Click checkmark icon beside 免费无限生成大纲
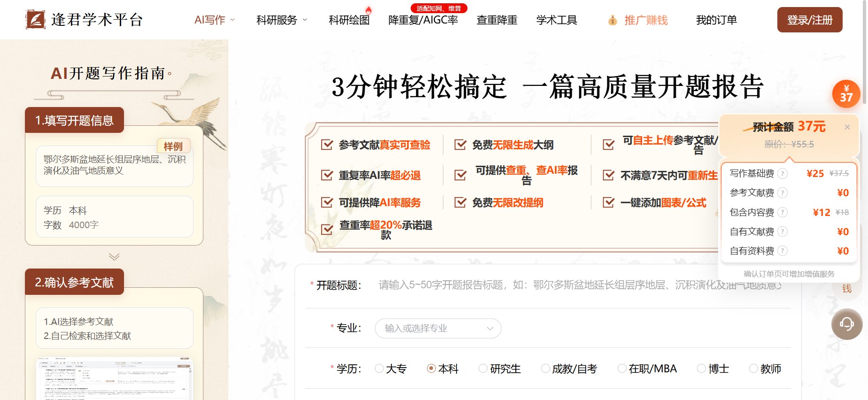 click(x=460, y=145)
